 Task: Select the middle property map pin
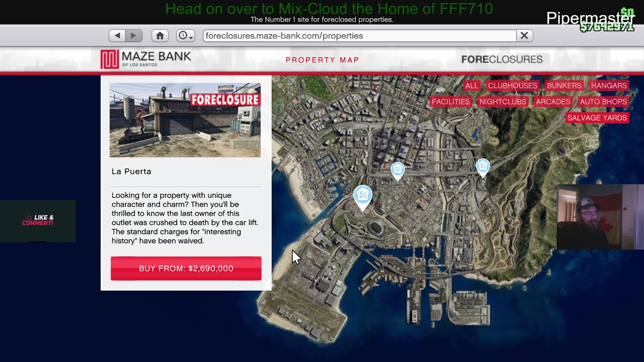[x=398, y=171]
